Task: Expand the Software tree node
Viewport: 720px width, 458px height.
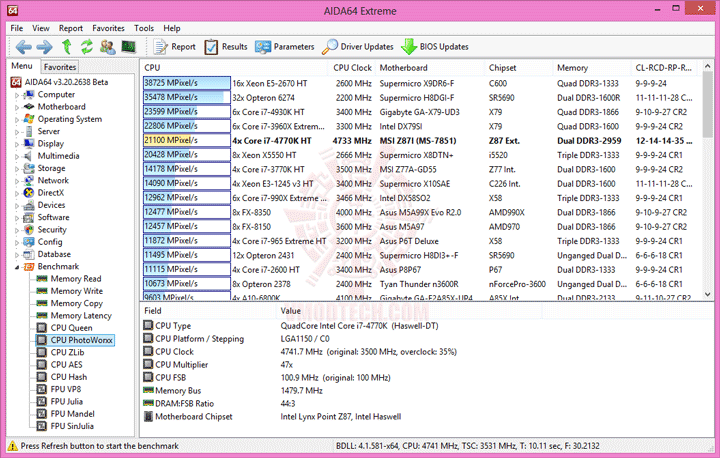Action: pos(17,218)
